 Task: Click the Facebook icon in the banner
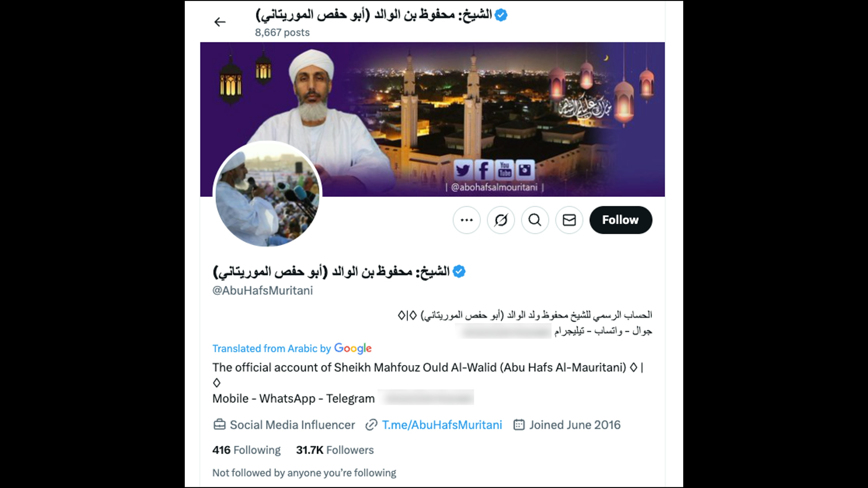(x=484, y=170)
